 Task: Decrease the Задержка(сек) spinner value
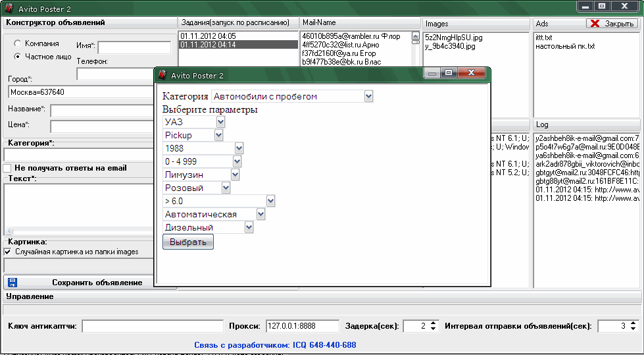[x=433, y=329]
